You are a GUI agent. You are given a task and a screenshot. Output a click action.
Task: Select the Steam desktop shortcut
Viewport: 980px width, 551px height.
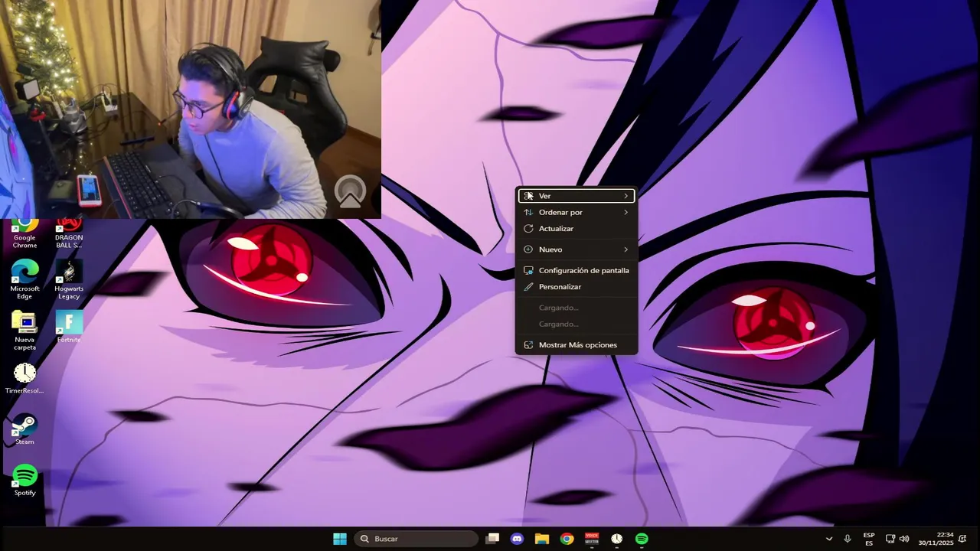click(x=24, y=429)
